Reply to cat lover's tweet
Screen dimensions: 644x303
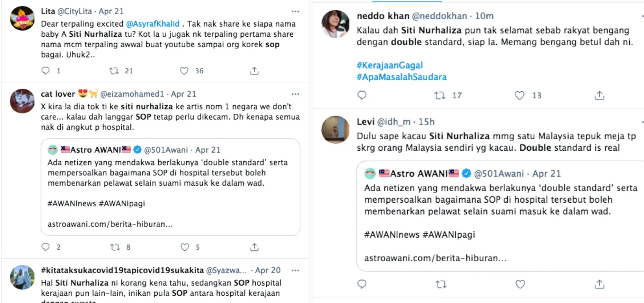(x=45, y=247)
